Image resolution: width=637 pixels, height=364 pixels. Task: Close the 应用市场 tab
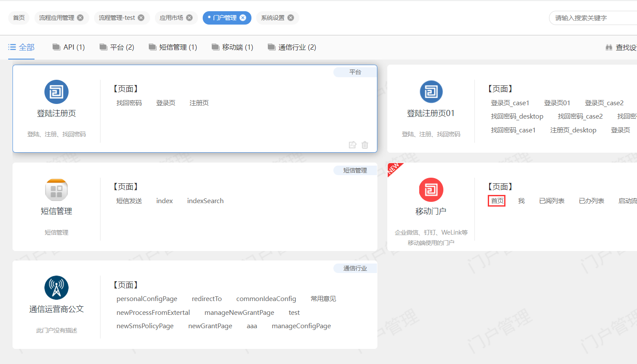click(189, 18)
